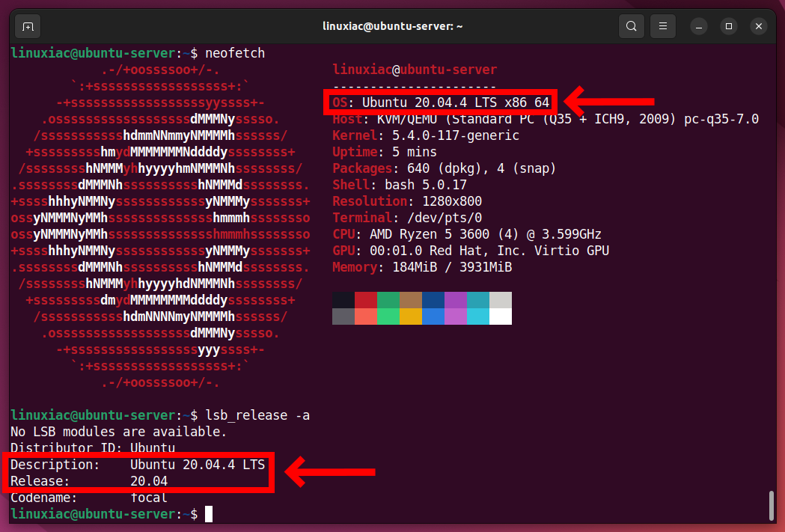The height and width of the screenshot is (532, 785).
Task: Click the cursor at the last prompt
Action: (x=209, y=514)
